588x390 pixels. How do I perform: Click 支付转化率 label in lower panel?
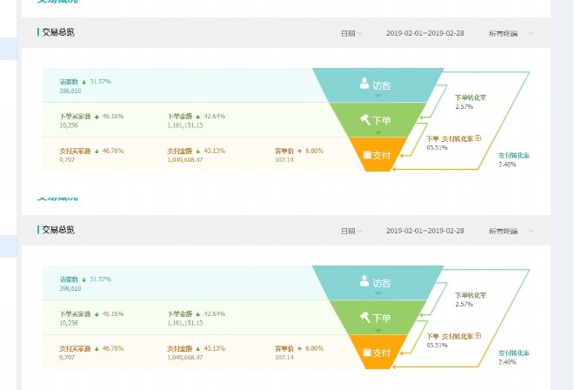pyautogui.click(x=514, y=353)
